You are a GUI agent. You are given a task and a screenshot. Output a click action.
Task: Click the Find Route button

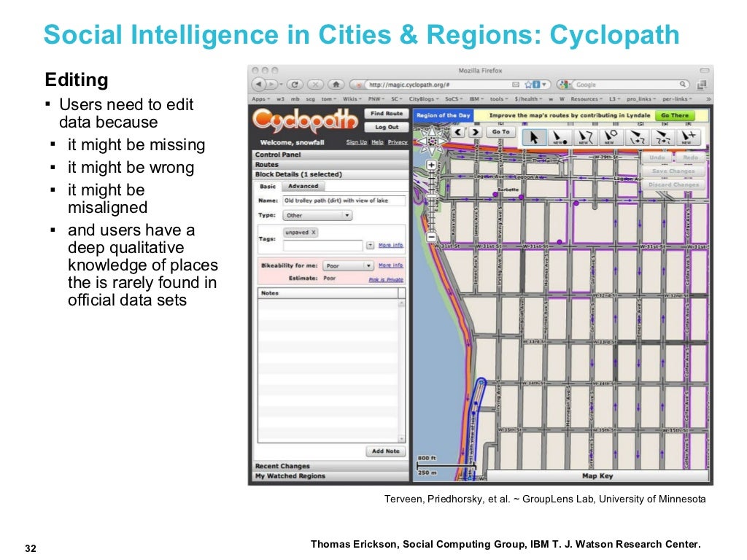387,113
